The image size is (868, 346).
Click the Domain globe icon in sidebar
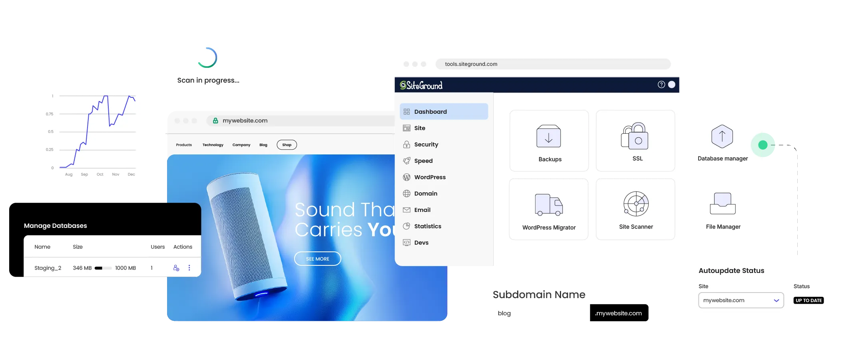tap(406, 194)
